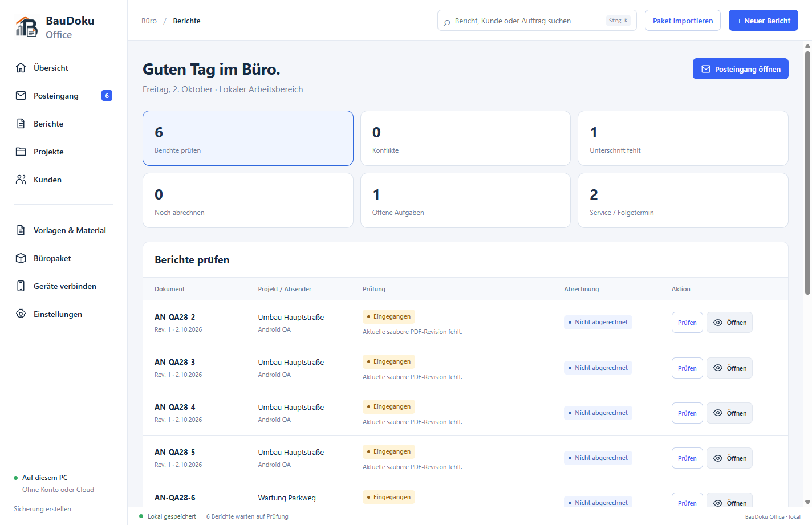The image size is (812, 525).
Task: Click the Projekte folder icon
Action: click(x=21, y=152)
